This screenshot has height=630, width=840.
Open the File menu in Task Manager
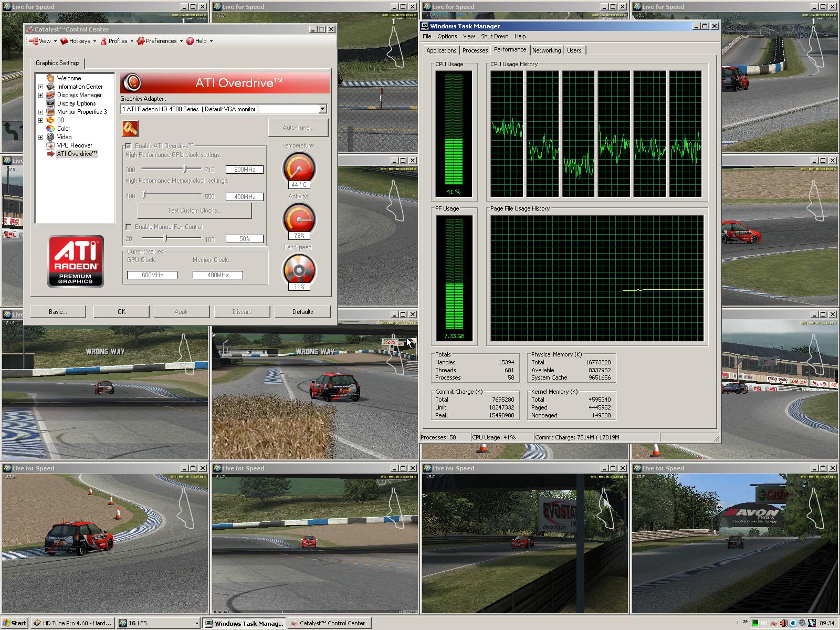tap(427, 36)
